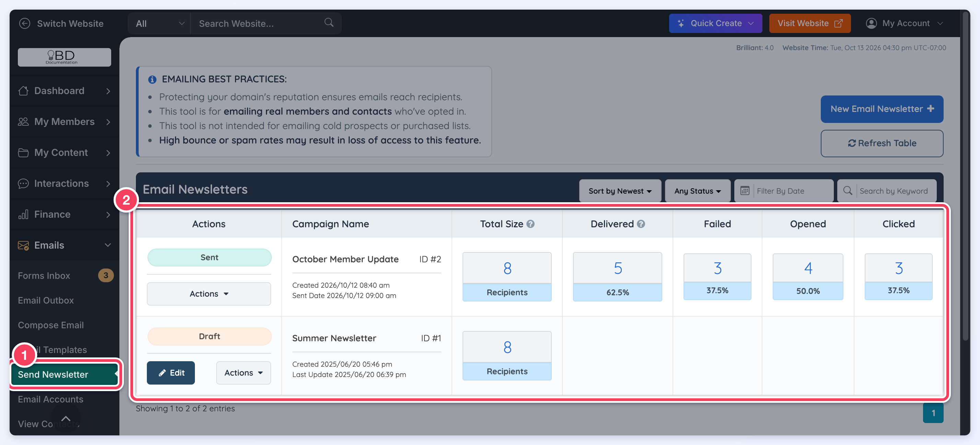Viewport: 980px width, 445px height.
Task: Click the Finance bar chart icon
Action: tap(23, 214)
